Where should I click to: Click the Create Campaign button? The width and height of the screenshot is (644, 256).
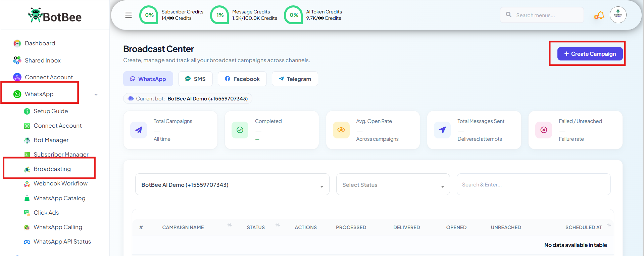[590, 54]
